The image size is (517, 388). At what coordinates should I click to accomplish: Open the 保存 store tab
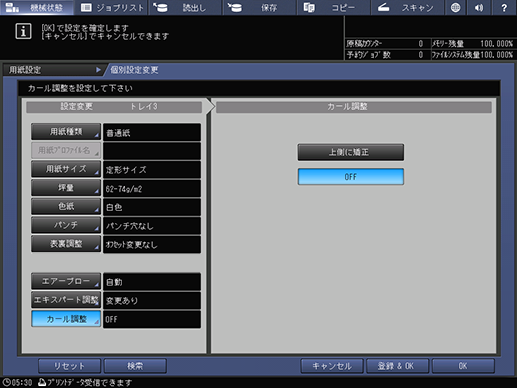tap(259, 7)
